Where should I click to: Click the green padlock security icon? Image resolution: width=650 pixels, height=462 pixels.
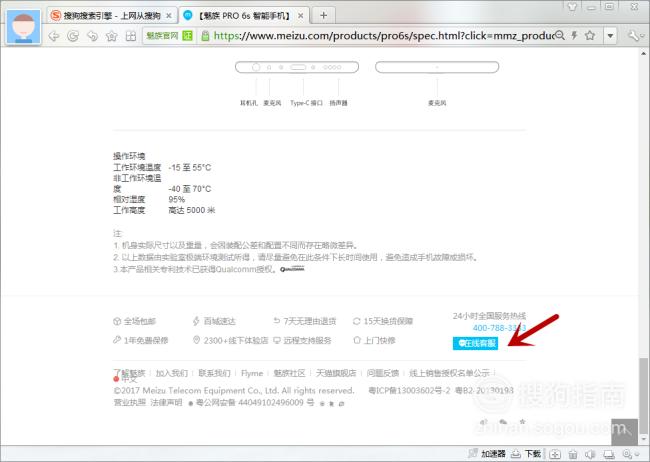[205, 36]
